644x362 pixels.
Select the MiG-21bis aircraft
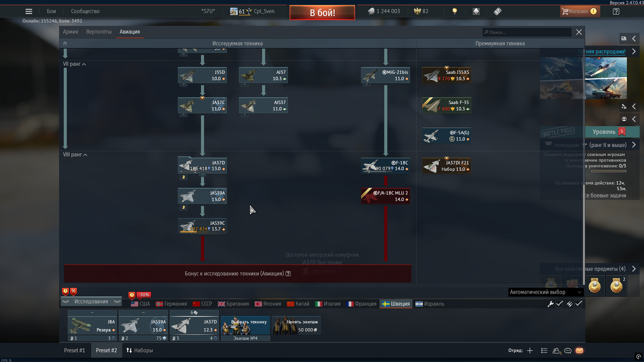tap(386, 75)
